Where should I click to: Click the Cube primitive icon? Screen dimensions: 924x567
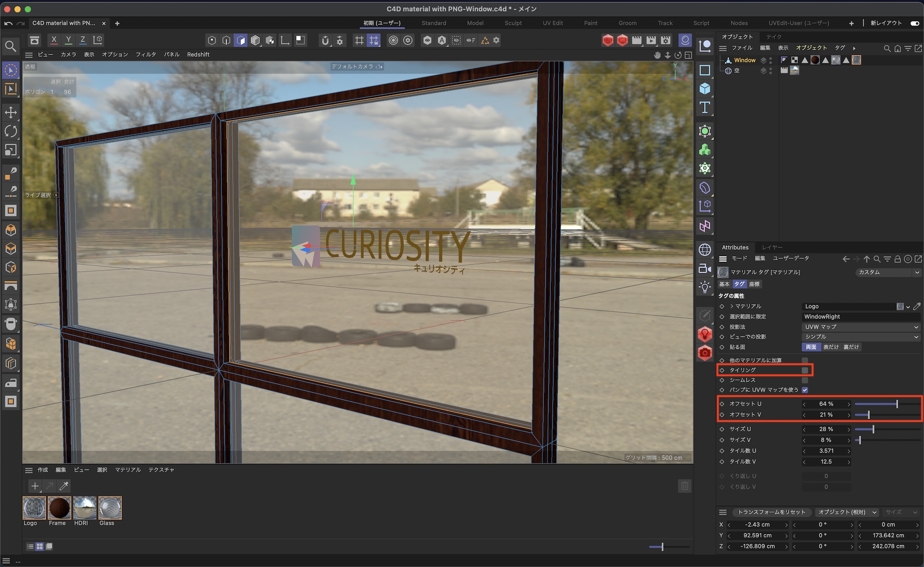pyautogui.click(x=705, y=88)
